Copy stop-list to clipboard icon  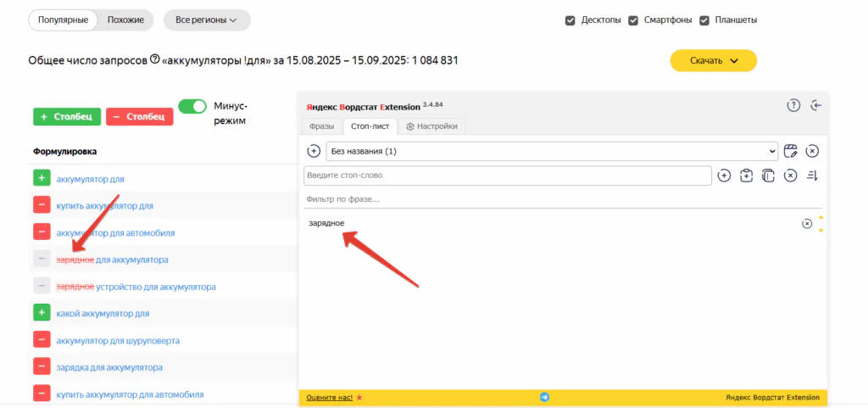(768, 176)
